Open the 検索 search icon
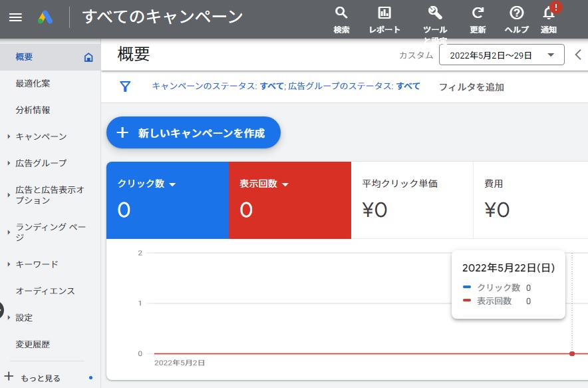Screen dimensions: 588x388 click(341, 13)
